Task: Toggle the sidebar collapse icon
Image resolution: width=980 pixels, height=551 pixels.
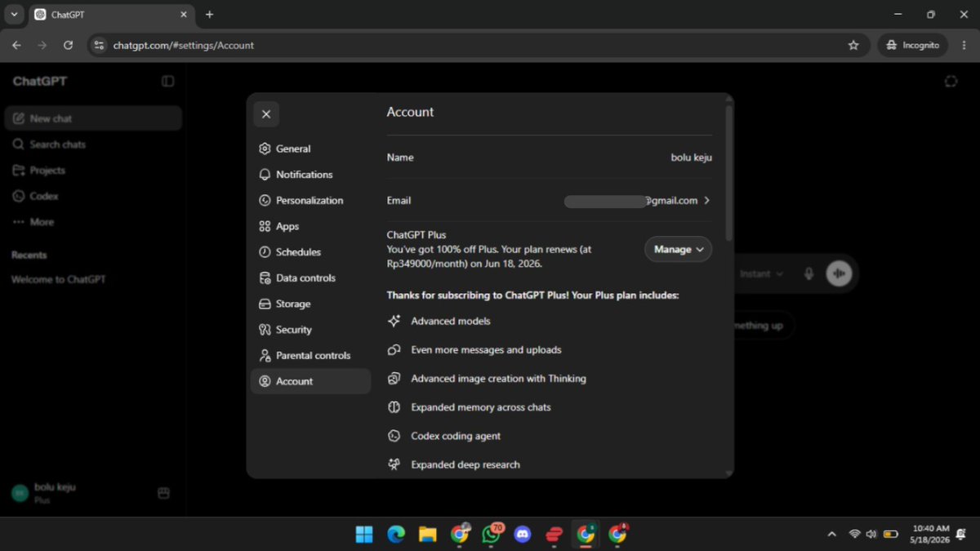Action: [167, 81]
